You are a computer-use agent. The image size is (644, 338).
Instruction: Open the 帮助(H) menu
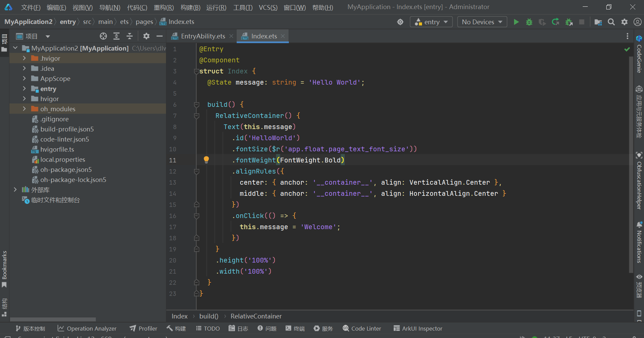(323, 7)
